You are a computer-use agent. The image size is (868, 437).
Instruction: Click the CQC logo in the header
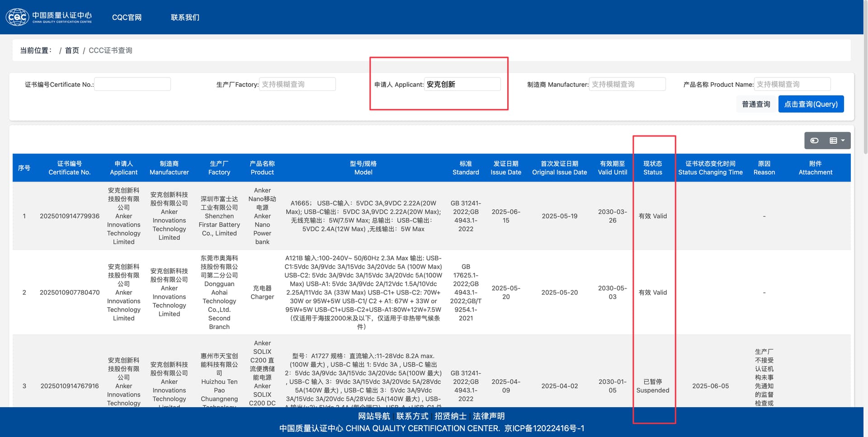click(x=49, y=17)
